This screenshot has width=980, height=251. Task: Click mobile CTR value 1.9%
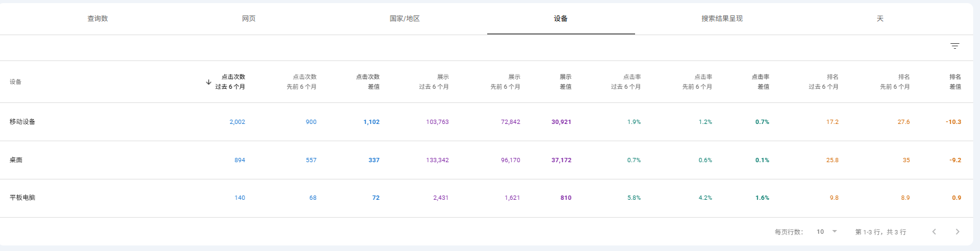[634, 122]
